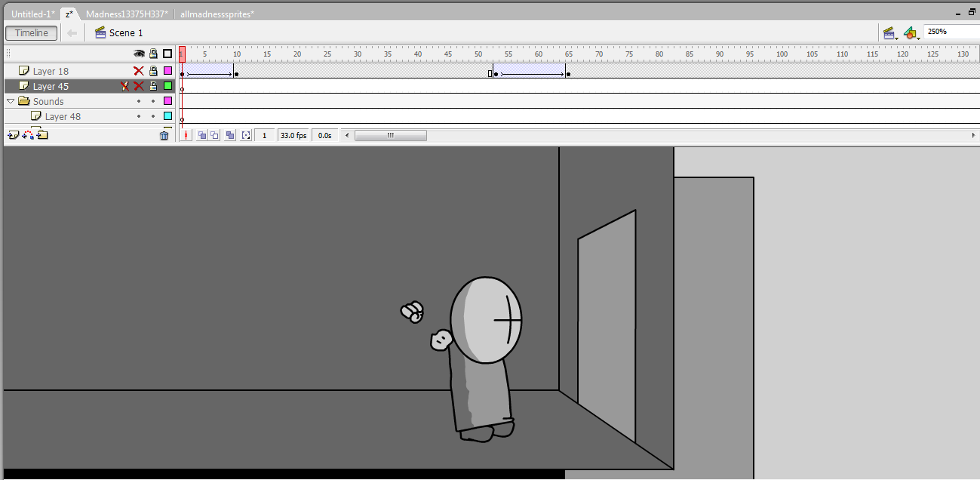
Task: Toggle Layer 45 lock padlock
Action: coord(153,86)
